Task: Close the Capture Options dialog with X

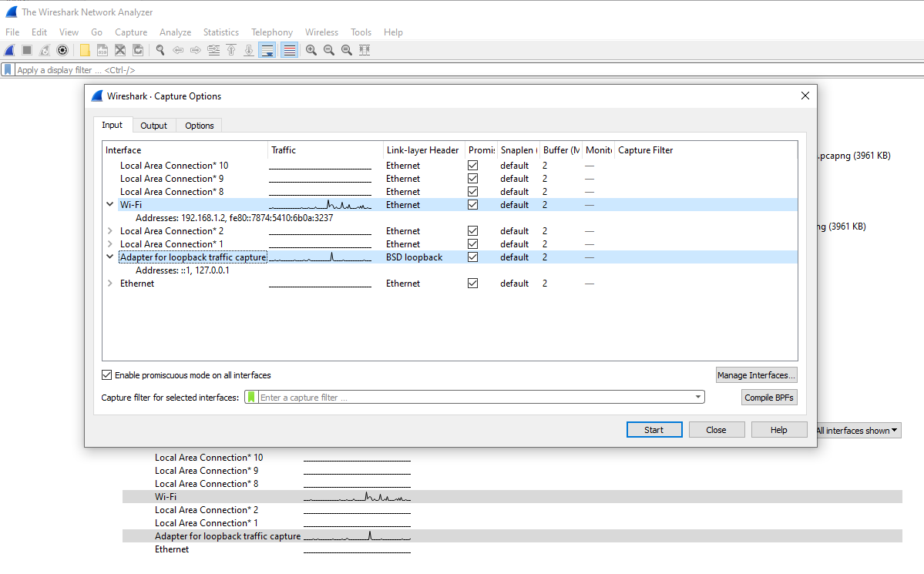Action: [x=805, y=96]
